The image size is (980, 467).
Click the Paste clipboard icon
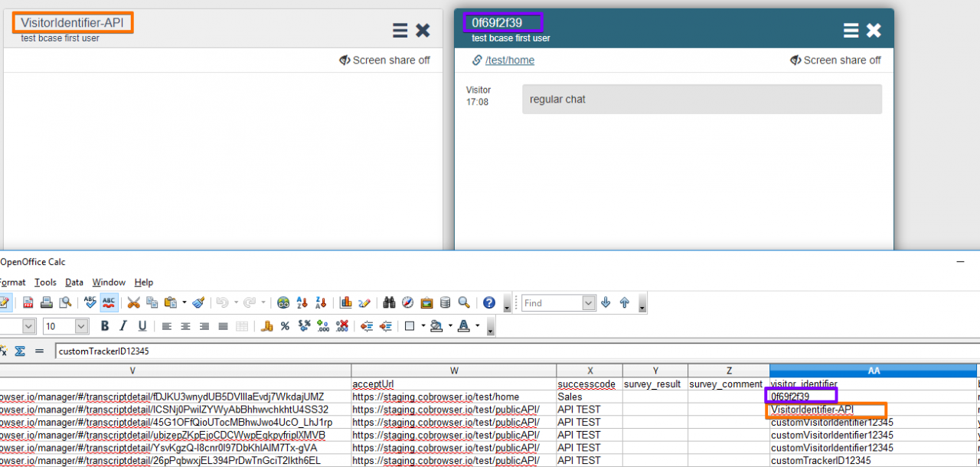pos(170,303)
